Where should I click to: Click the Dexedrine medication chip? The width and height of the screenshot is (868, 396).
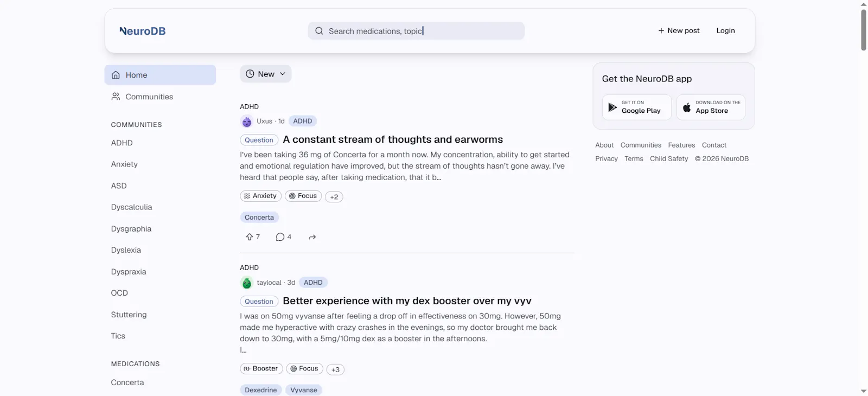click(x=261, y=390)
